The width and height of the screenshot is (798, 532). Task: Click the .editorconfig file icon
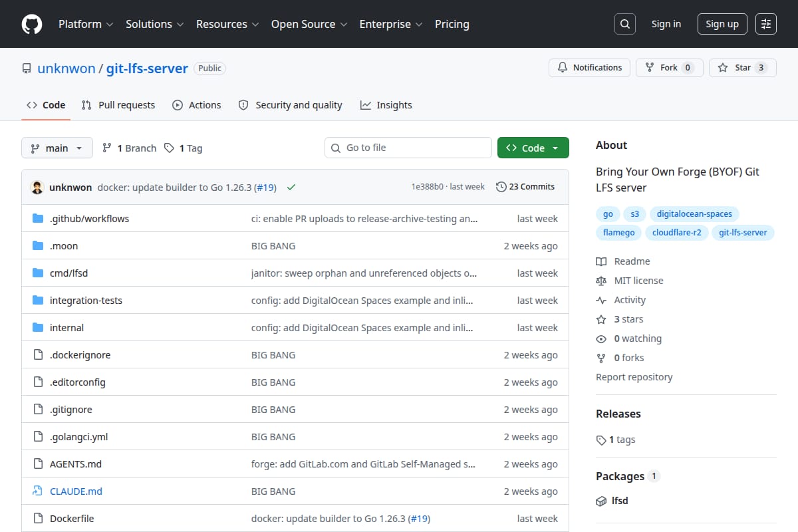(38, 382)
